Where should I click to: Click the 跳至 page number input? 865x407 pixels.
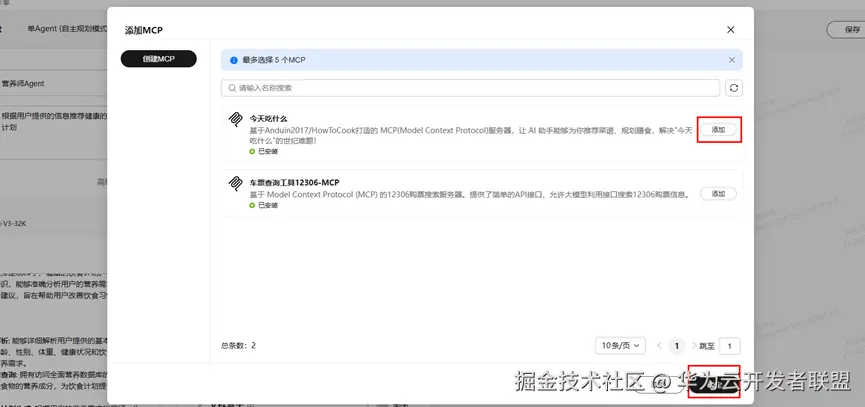(x=730, y=346)
